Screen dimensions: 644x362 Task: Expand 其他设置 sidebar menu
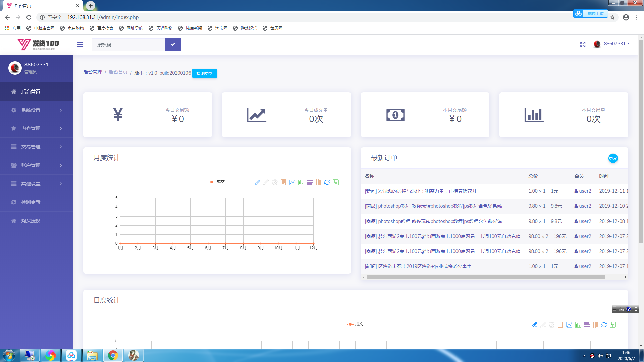coord(37,184)
